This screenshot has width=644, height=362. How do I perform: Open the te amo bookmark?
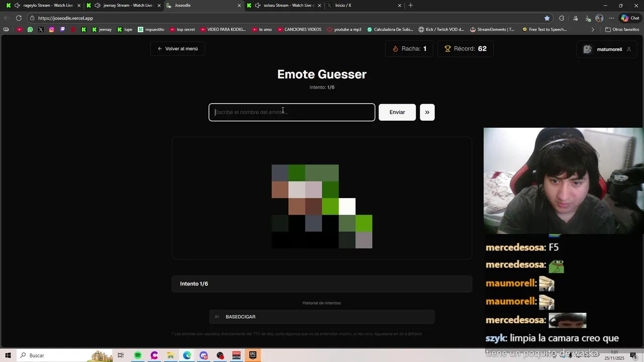coord(262,30)
